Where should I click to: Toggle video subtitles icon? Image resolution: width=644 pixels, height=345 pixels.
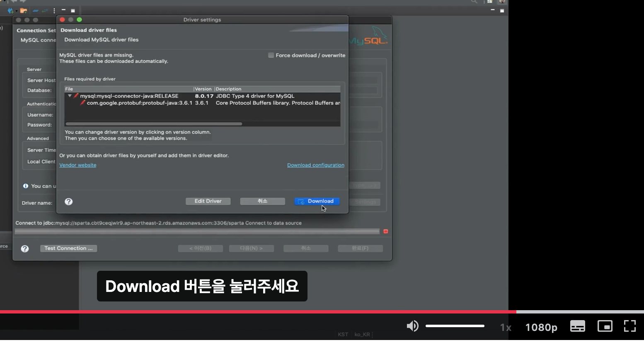tap(578, 326)
